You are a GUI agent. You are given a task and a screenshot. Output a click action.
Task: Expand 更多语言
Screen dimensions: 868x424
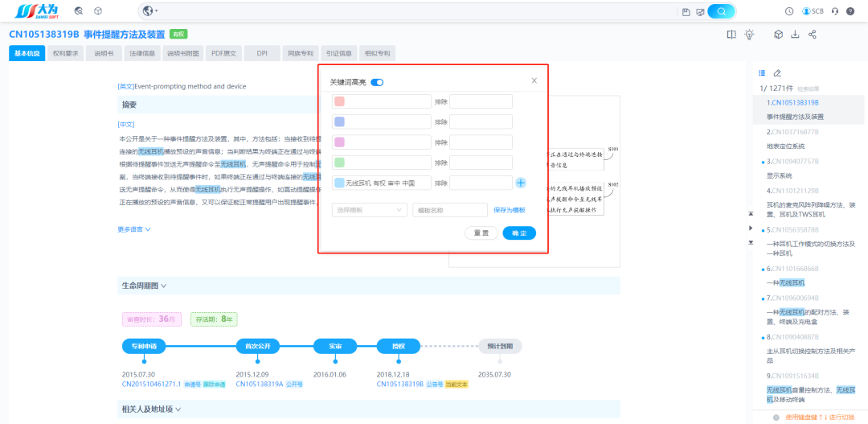pos(134,229)
